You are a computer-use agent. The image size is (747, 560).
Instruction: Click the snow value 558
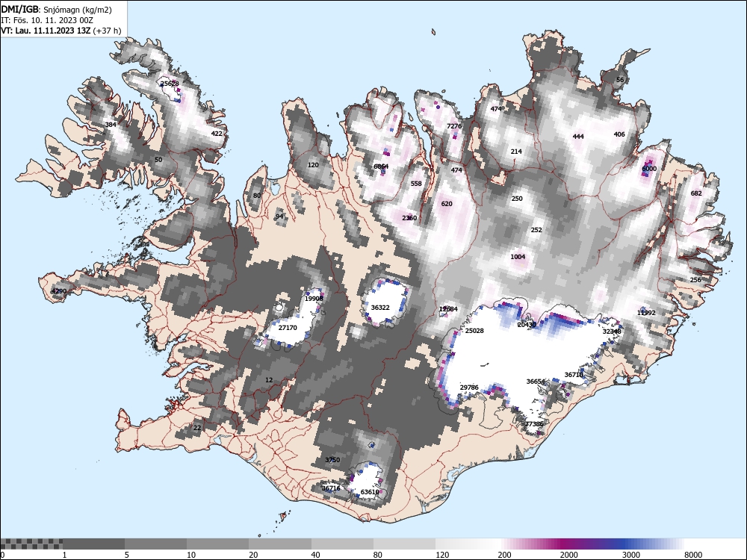416,184
